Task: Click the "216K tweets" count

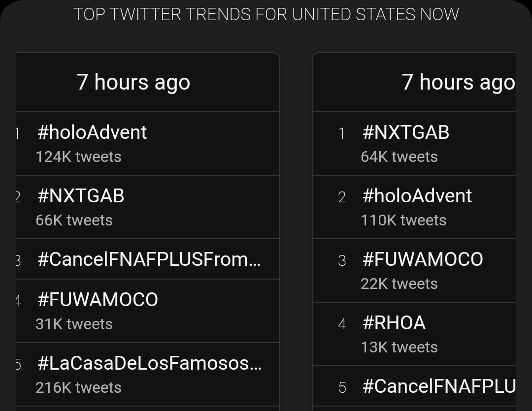Action: [x=78, y=388]
